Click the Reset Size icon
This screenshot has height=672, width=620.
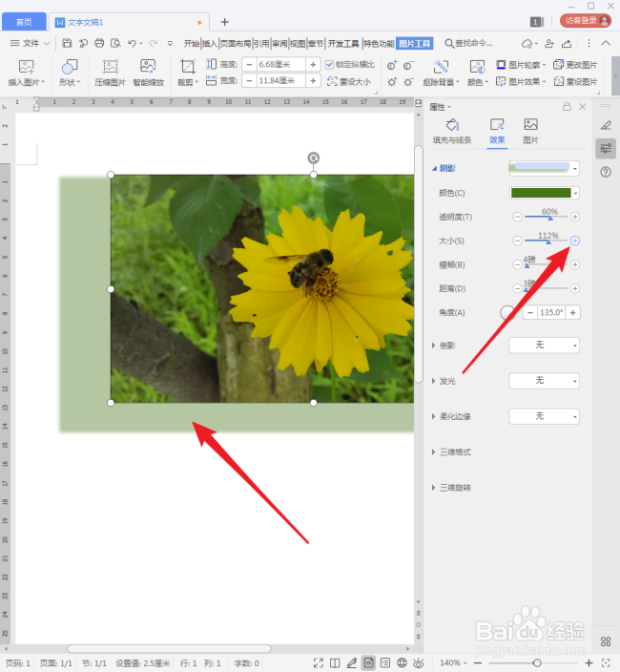(332, 81)
